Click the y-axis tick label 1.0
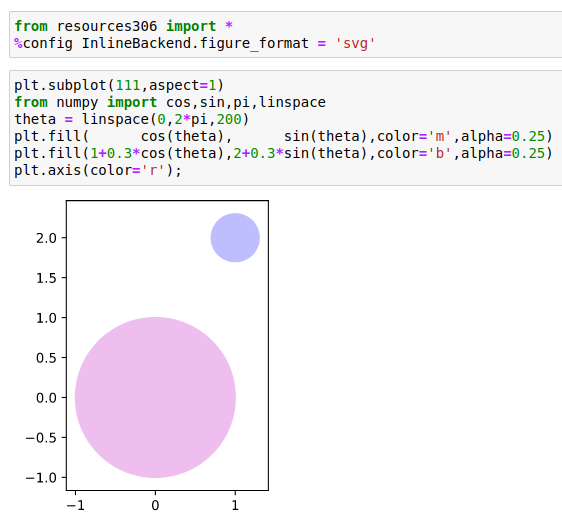 coord(46,318)
